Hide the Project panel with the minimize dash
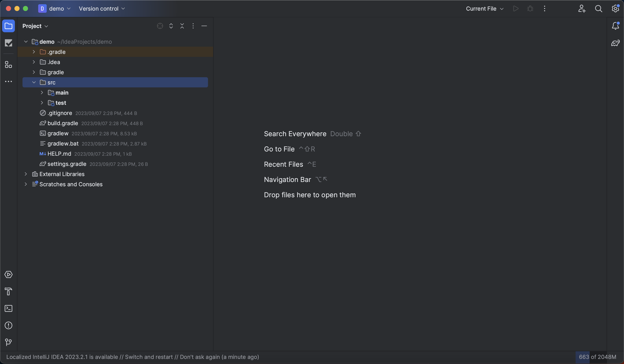Screen dimensions: 624x364 point(204,26)
